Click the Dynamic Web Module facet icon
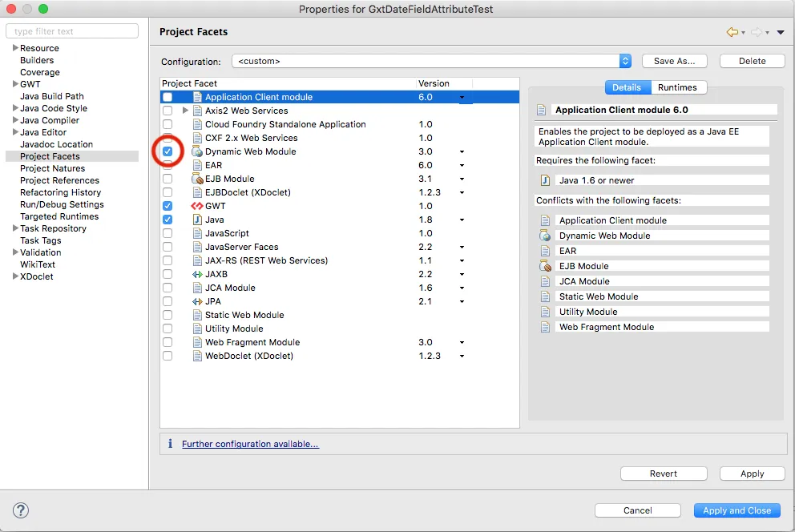Viewport: 795px width, 532px height. pos(197,151)
